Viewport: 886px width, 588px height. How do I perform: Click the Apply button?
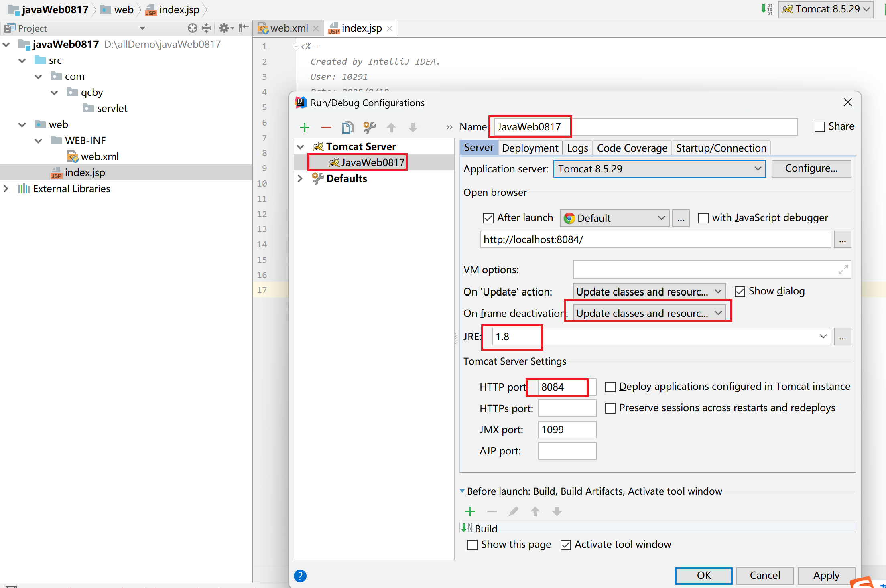pyautogui.click(x=826, y=576)
